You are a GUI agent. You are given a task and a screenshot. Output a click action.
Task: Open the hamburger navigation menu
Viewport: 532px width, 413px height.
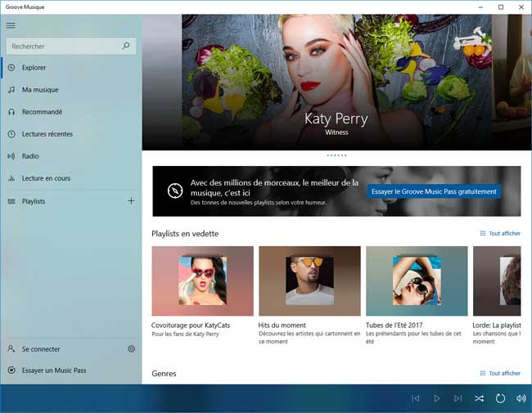(11, 25)
